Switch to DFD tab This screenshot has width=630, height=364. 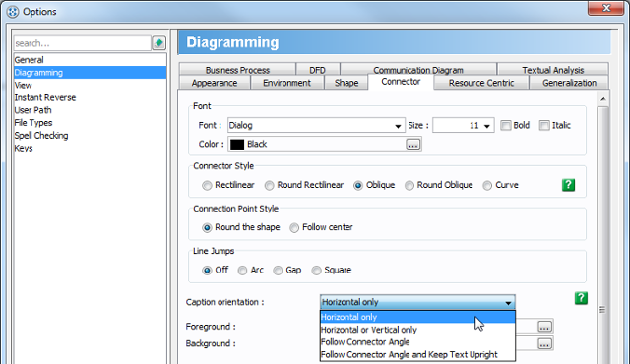[x=317, y=70]
